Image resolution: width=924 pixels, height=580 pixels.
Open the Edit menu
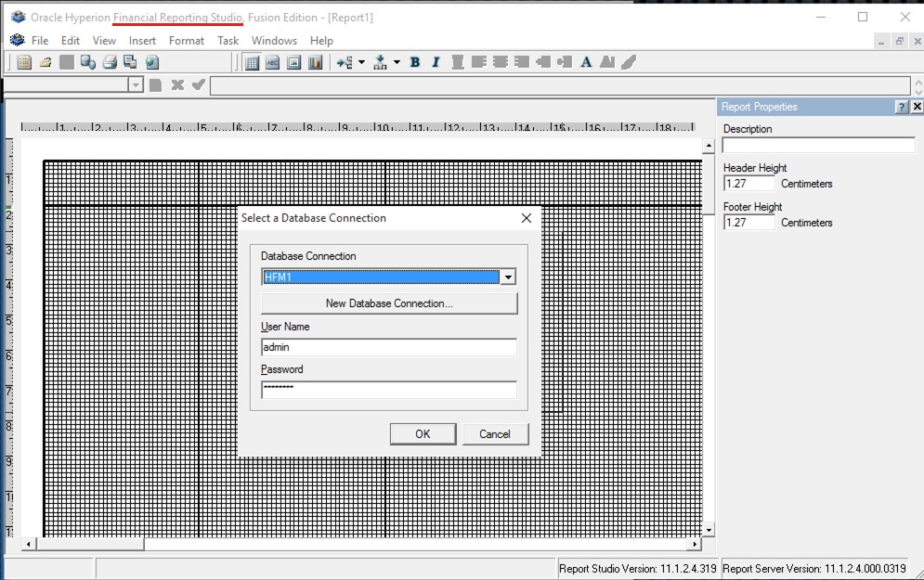(71, 41)
